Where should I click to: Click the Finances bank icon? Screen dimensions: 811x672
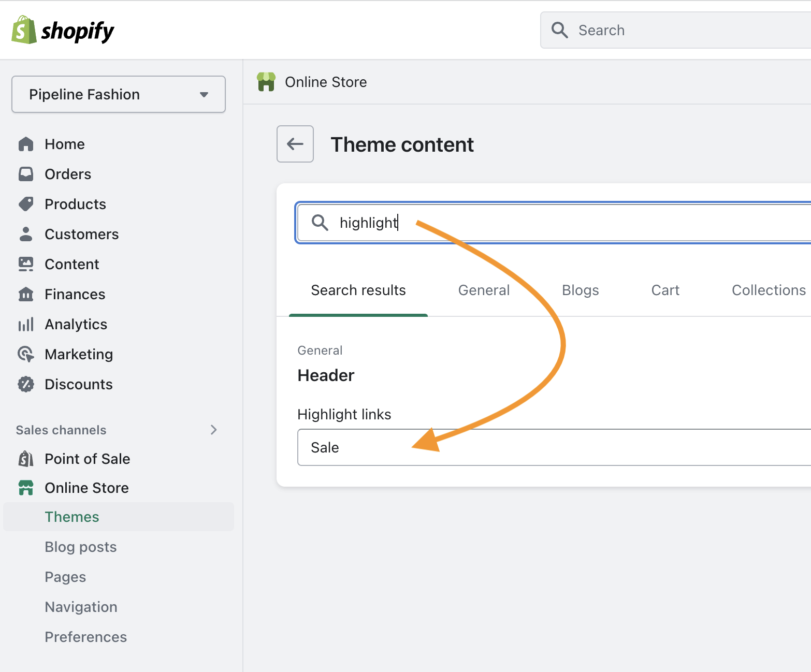tap(26, 294)
